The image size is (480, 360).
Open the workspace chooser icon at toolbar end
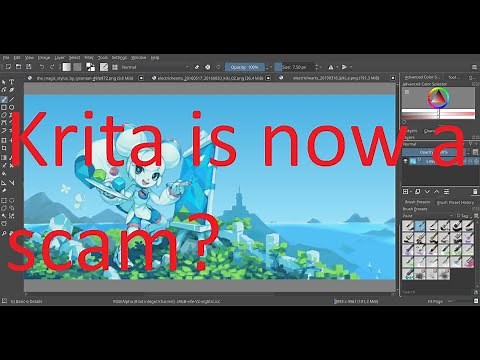pos(475,67)
